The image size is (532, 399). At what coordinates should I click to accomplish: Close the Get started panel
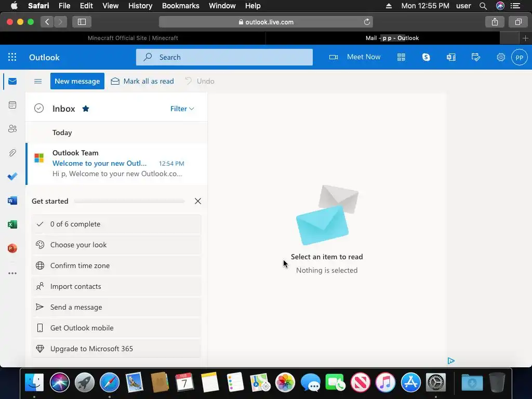198,201
